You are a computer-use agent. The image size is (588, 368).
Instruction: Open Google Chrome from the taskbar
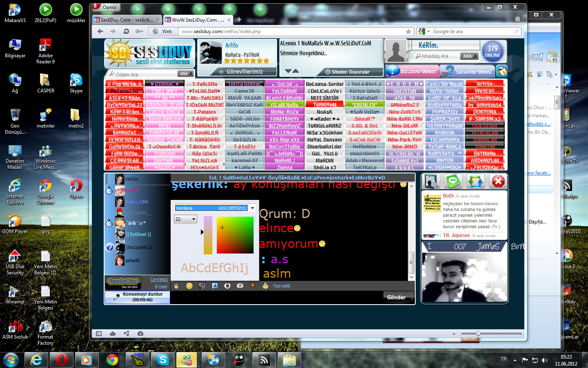[112, 360]
